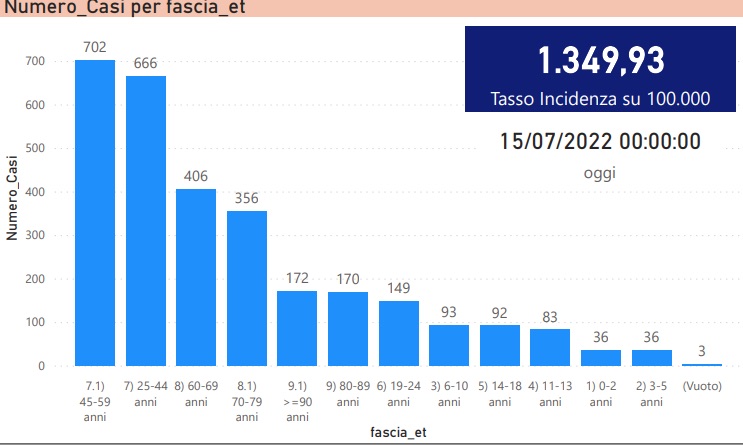Click the 25-44 anni bar
Screen dimensions: 743x445
(146, 220)
